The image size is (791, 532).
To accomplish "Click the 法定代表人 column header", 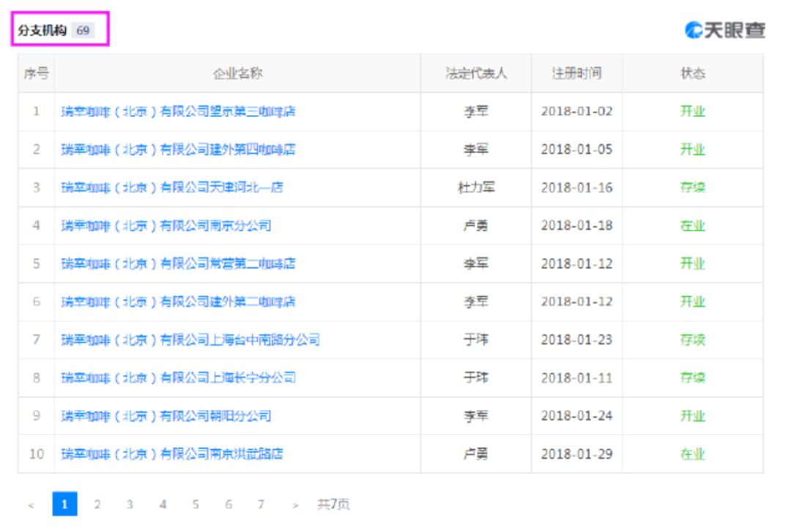I will [x=476, y=74].
